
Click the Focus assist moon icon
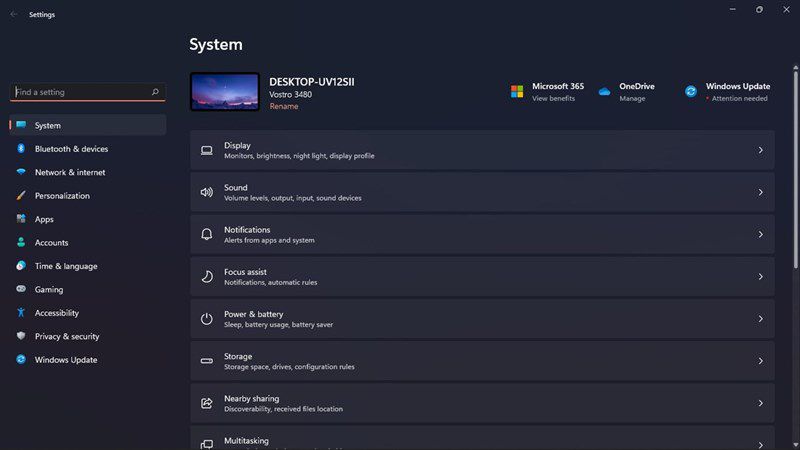[207, 277]
